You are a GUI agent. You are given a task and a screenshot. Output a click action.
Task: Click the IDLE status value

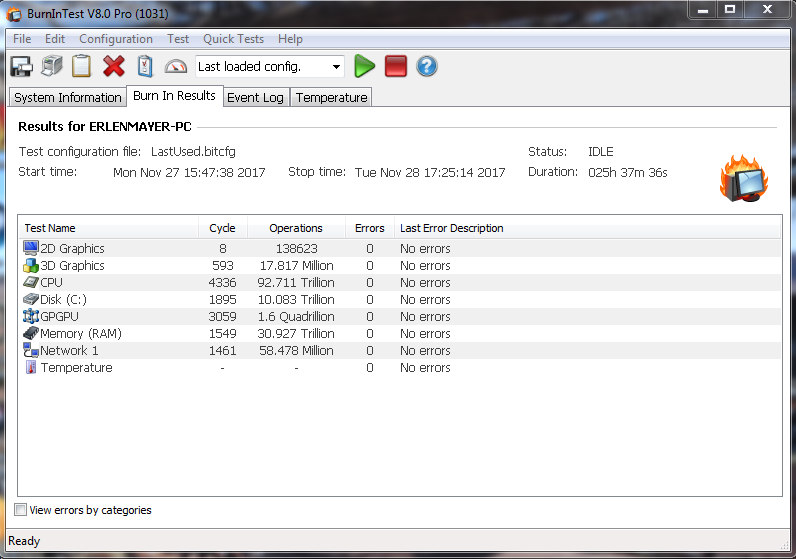click(601, 151)
